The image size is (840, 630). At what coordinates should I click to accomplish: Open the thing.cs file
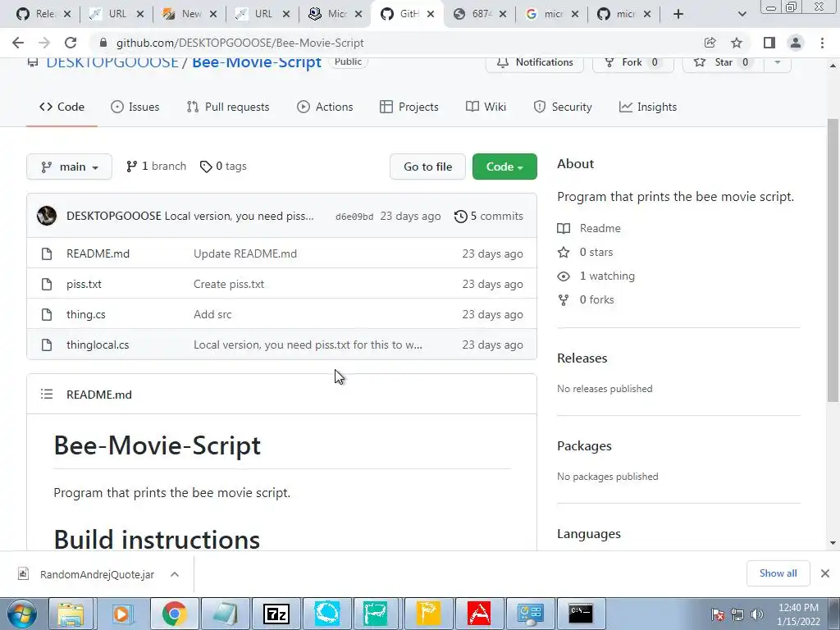[x=85, y=314]
